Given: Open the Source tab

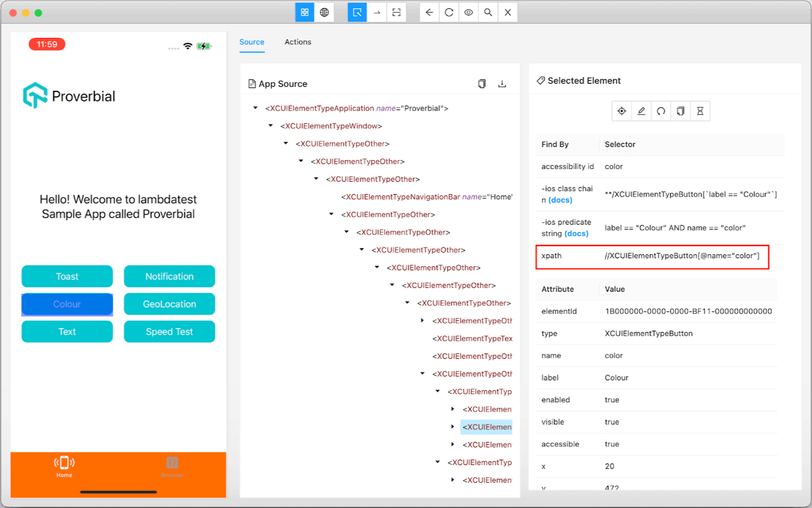Looking at the screenshot, I should (x=252, y=42).
